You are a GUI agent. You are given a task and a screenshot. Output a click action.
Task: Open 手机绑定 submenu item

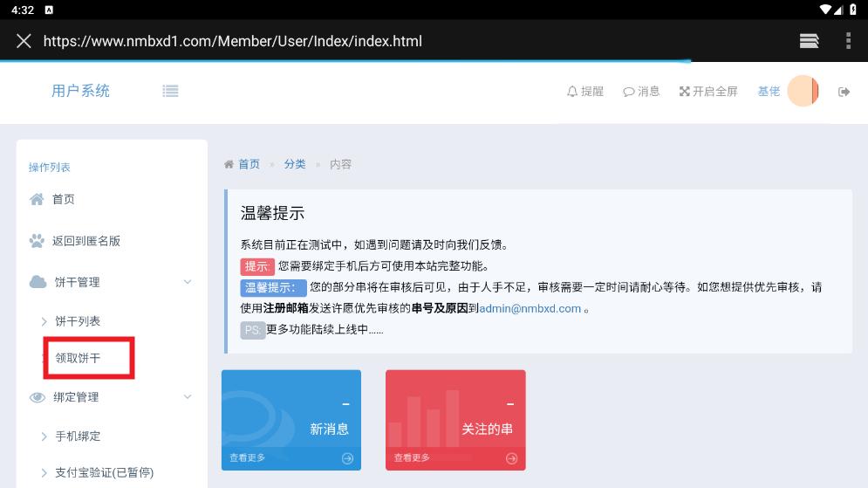click(78, 436)
